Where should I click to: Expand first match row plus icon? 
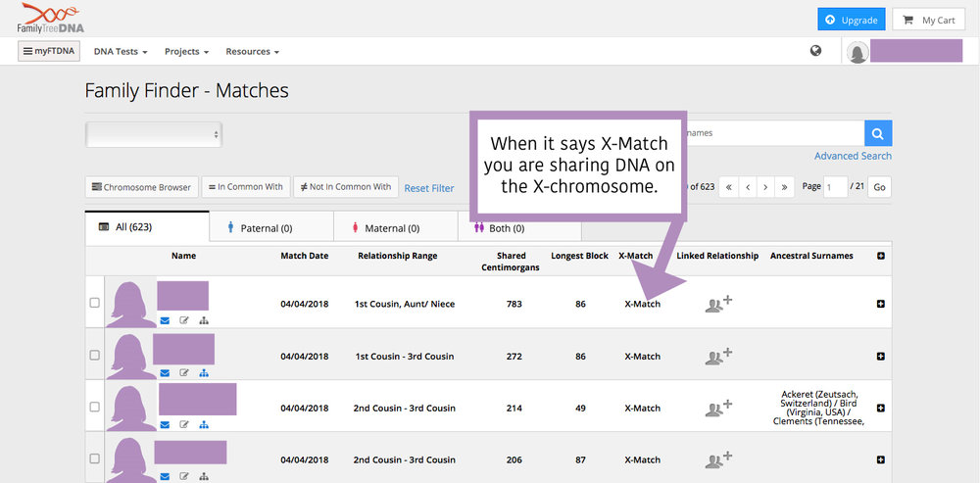(881, 304)
